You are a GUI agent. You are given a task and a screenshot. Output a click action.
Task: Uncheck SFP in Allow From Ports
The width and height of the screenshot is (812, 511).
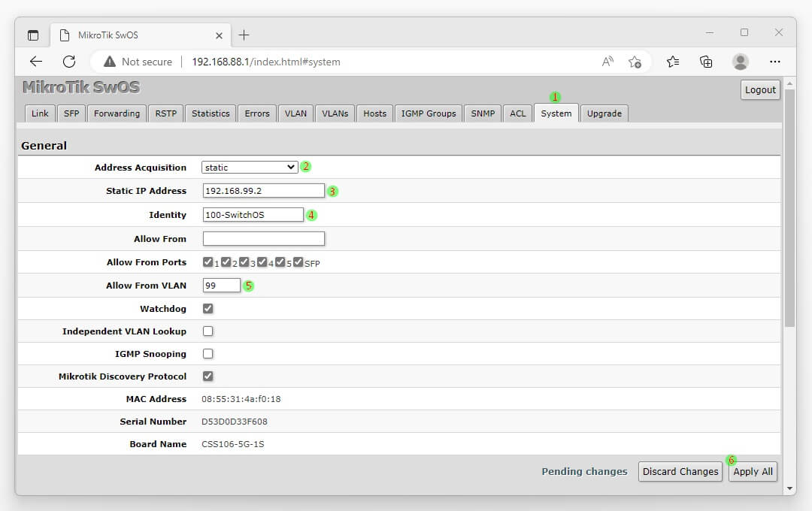(x=298, y=262)
